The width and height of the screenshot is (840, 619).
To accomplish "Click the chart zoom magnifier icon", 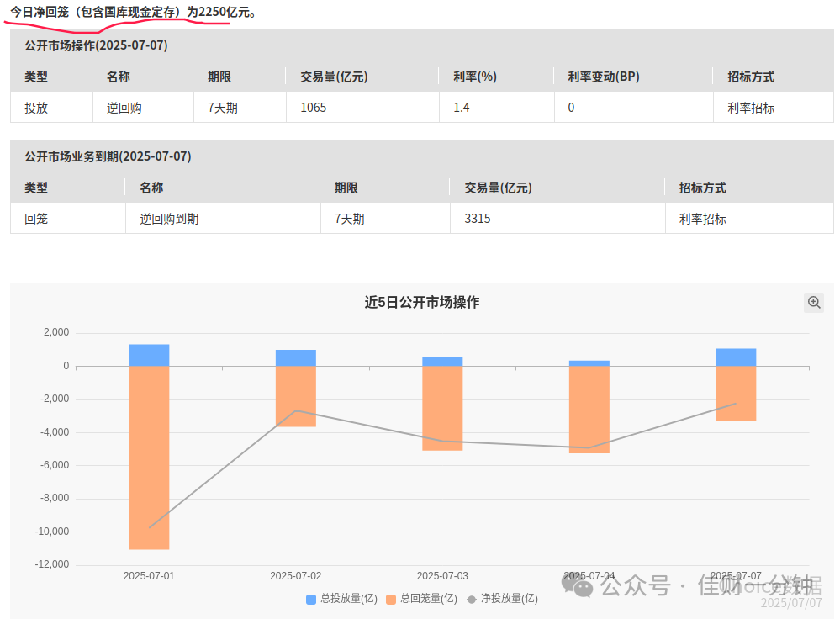I will point(814,302).
